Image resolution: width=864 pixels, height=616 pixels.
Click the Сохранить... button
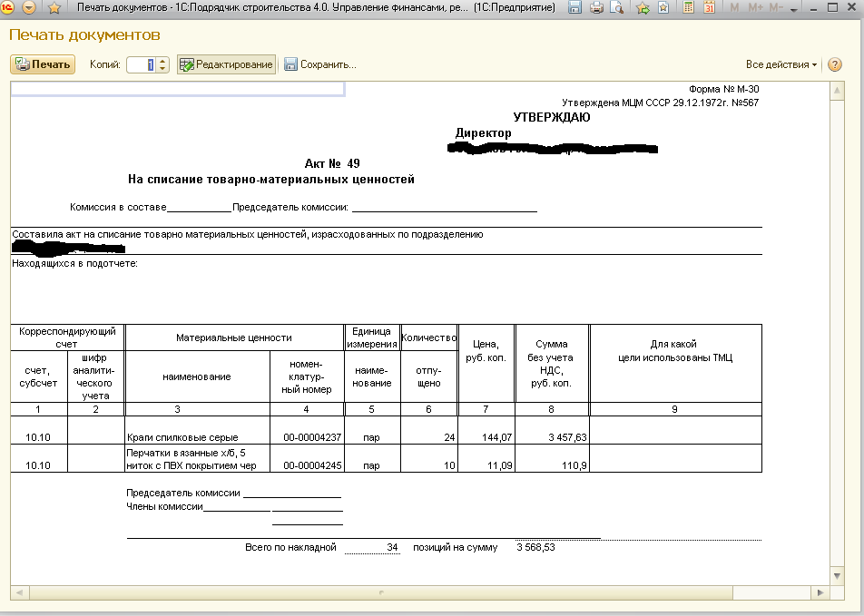(320, 64)
